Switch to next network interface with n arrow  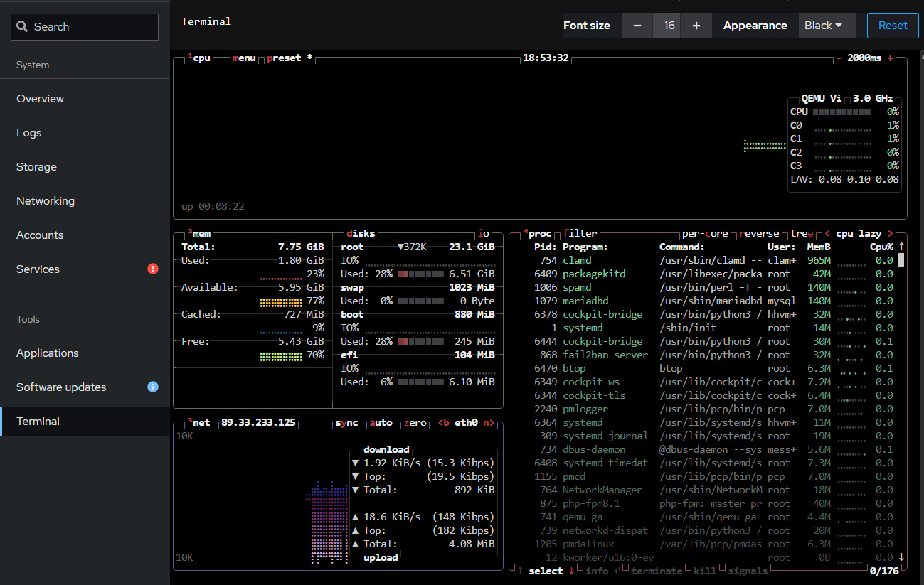(x=489, y=423)
